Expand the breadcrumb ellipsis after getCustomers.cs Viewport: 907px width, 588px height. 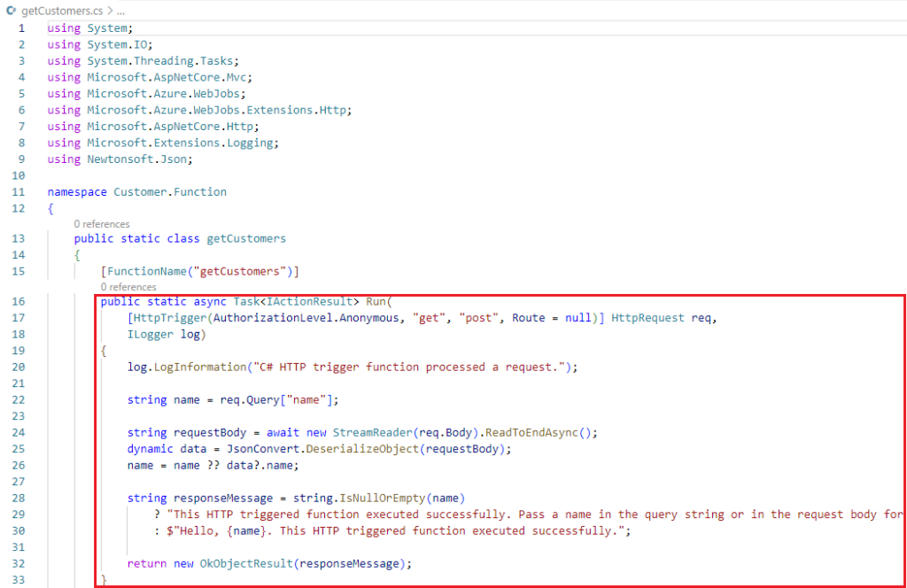pyautogui.click(x=120, y=12)
